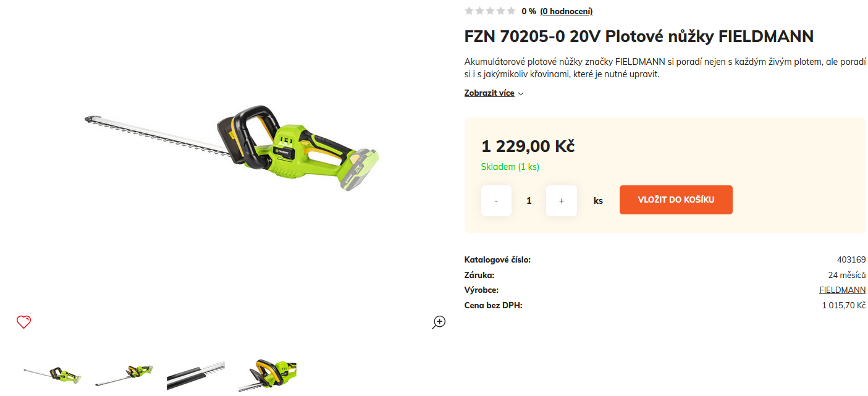Open the FIELDMANN manufacturer link
868x396 pixels.
[x=843, y=290]
